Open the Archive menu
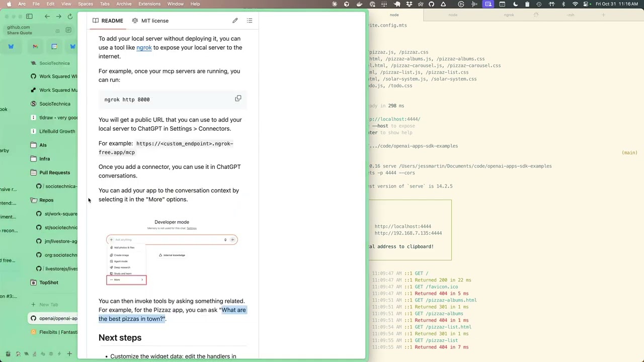The image size is (644, 362). [x=124, y=4]
